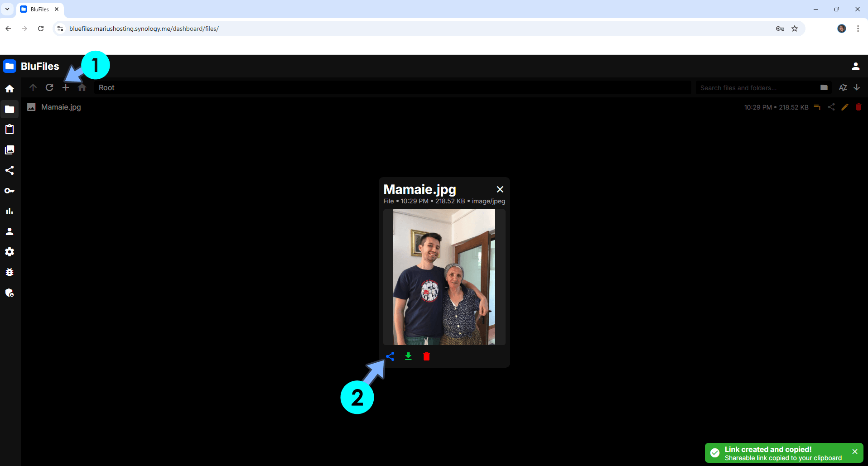Select the Files tab in the sidebar

[x=10, y=109]
